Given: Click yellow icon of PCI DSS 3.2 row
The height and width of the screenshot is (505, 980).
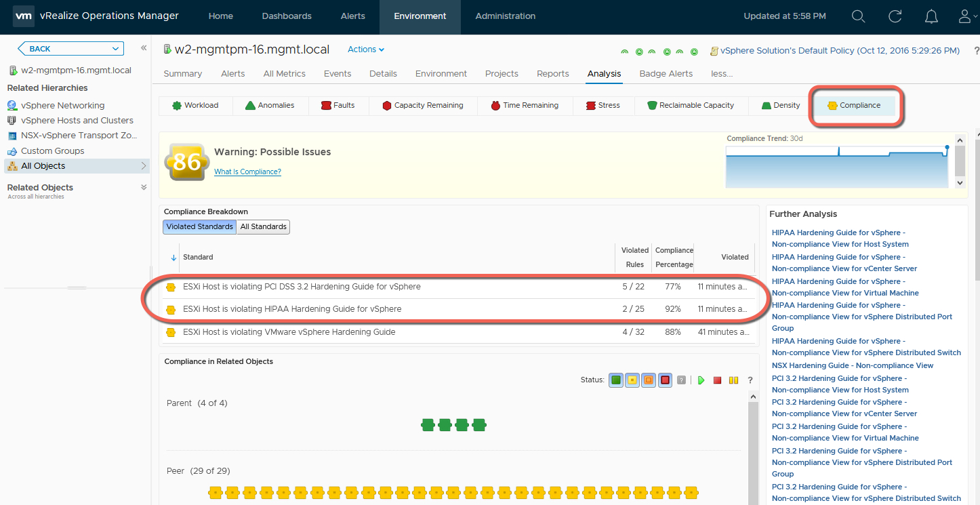Looking at the screenshot, I should tap(171, 287).
